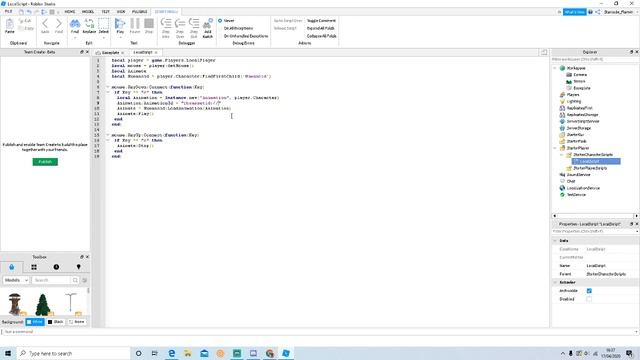Click the Explorer filter search field
The width and height of the screenshot is (640, 360).
tap(594, 60)
